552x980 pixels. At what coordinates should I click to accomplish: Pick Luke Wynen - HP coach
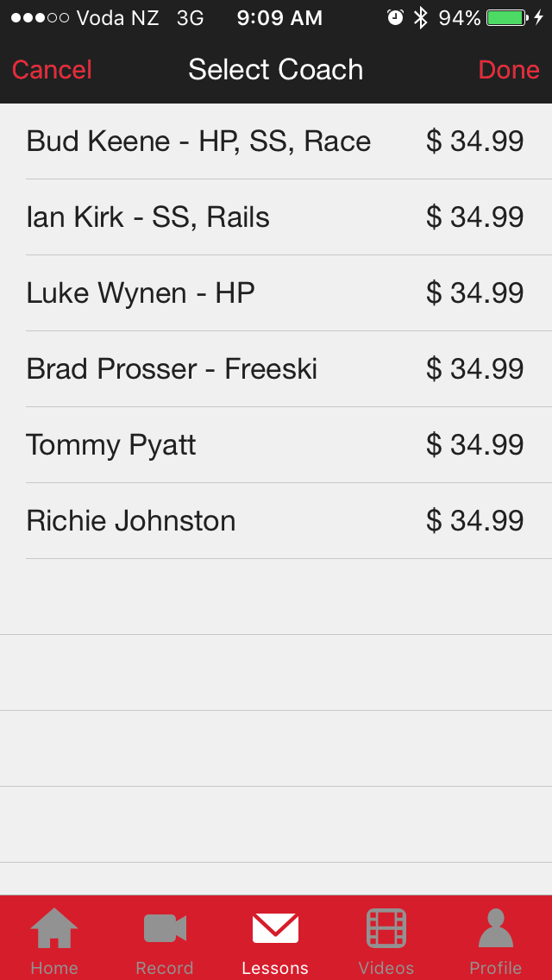(141, 293)
